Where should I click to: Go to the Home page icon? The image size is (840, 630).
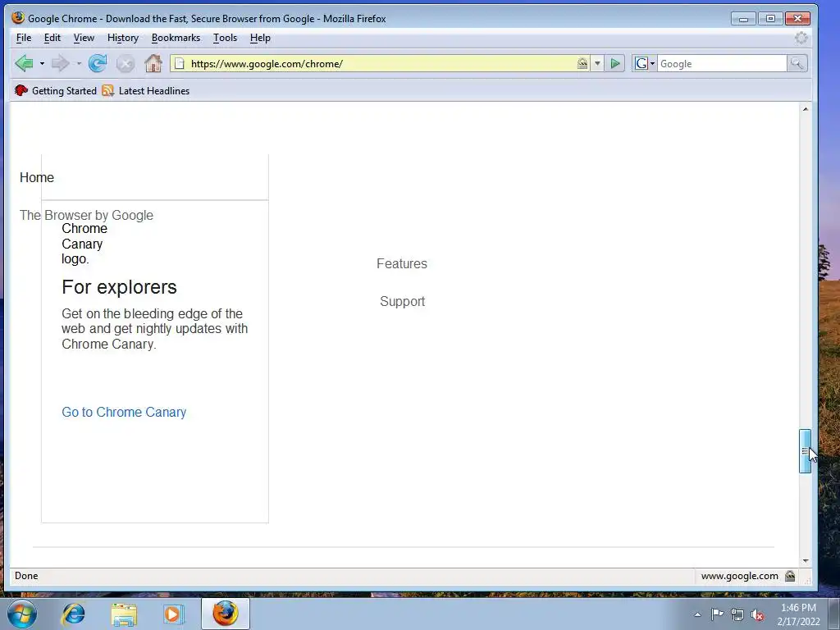153,64
